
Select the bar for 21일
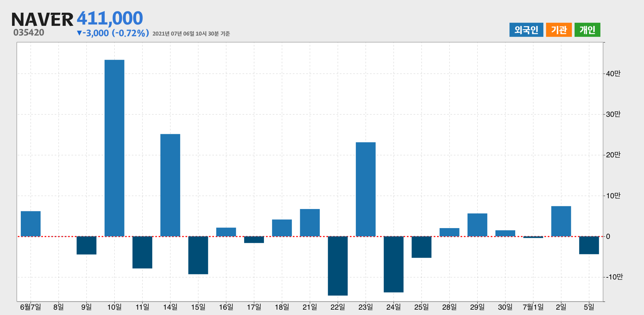(x=310, y=223)
